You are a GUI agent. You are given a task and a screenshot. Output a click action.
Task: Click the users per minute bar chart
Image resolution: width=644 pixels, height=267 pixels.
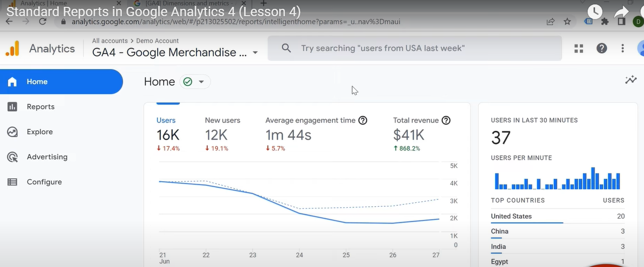(x=557, y=178)
